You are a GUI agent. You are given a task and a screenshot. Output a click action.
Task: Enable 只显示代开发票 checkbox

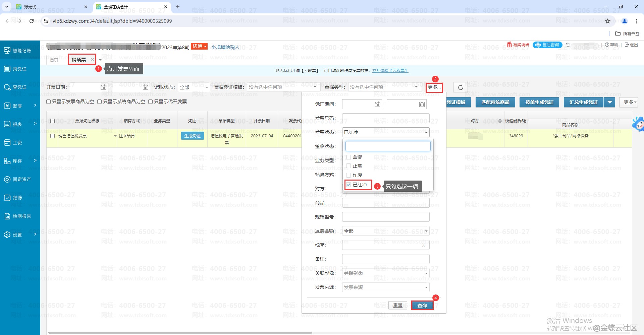151,102
